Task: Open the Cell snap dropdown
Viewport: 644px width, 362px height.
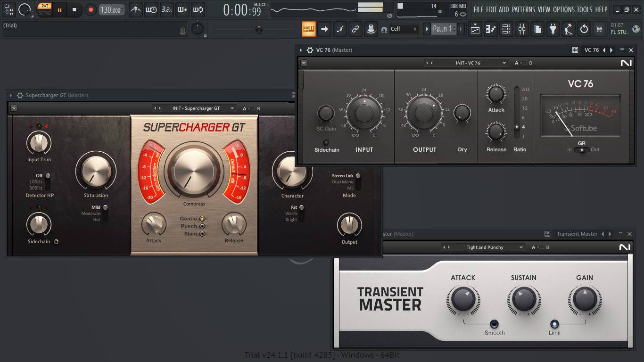Action: (x=404, y=29)
